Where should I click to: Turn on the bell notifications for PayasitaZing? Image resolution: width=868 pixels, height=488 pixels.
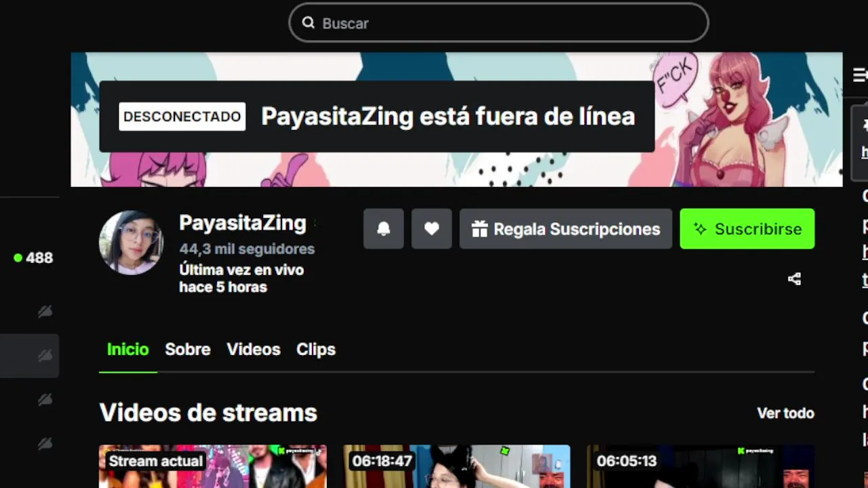pyautogui.click(x=384, y=229)
